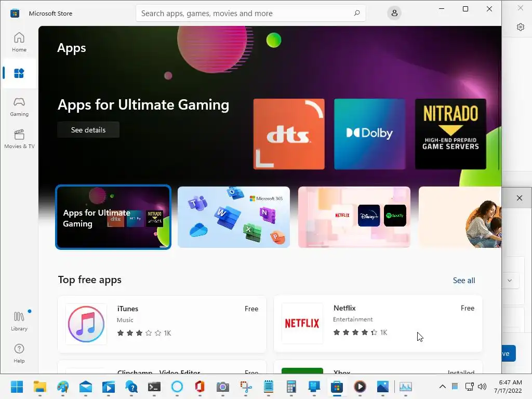This screenshot has width=532, height=399.
Task: Focus the Search apps, games, movies field
Action: [x=251, y=13]
